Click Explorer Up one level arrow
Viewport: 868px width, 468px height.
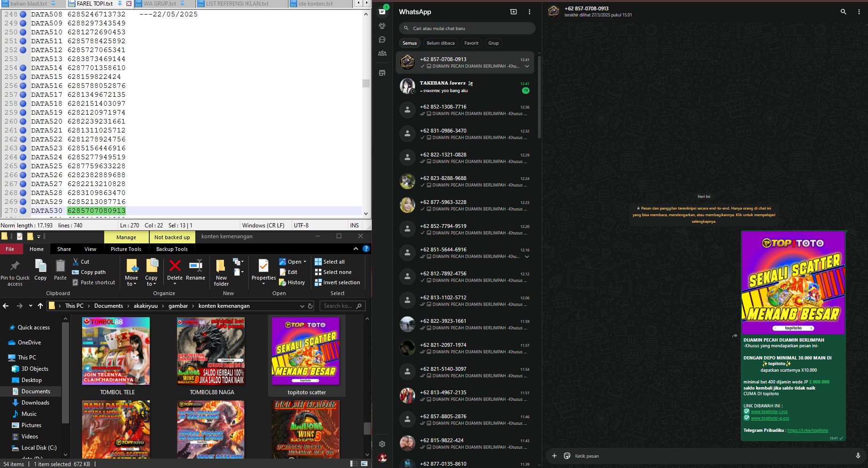40,306
